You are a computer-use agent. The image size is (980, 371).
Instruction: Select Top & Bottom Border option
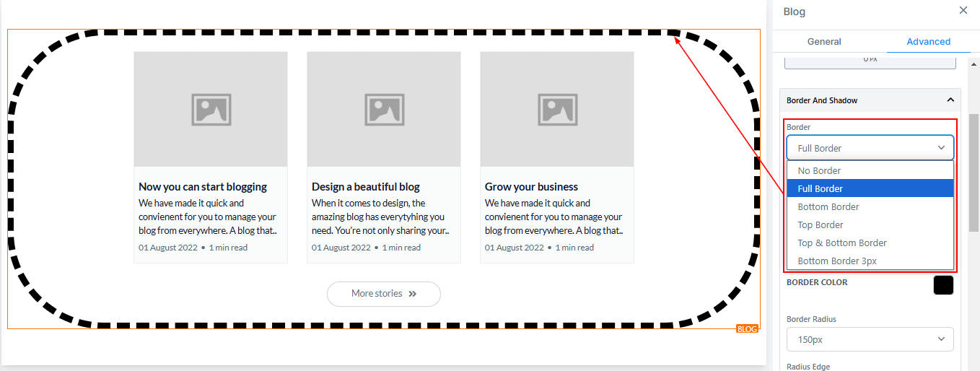842,243
